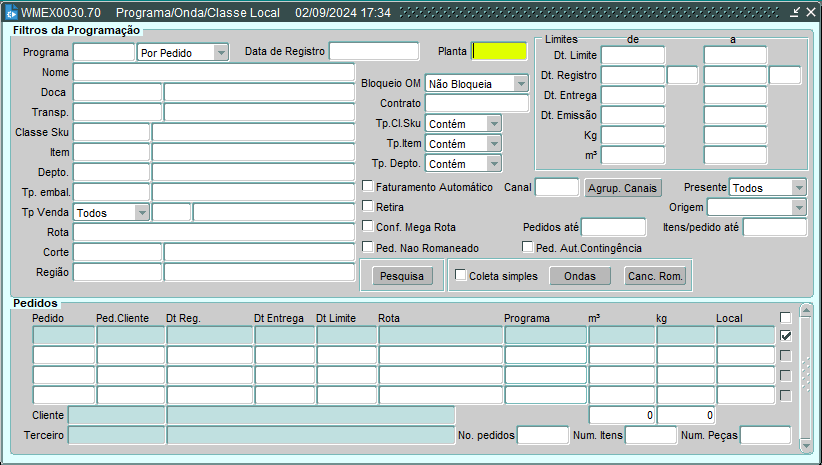Expand the Tp.Cl.Sku Contém dropdown

(493, 123)
